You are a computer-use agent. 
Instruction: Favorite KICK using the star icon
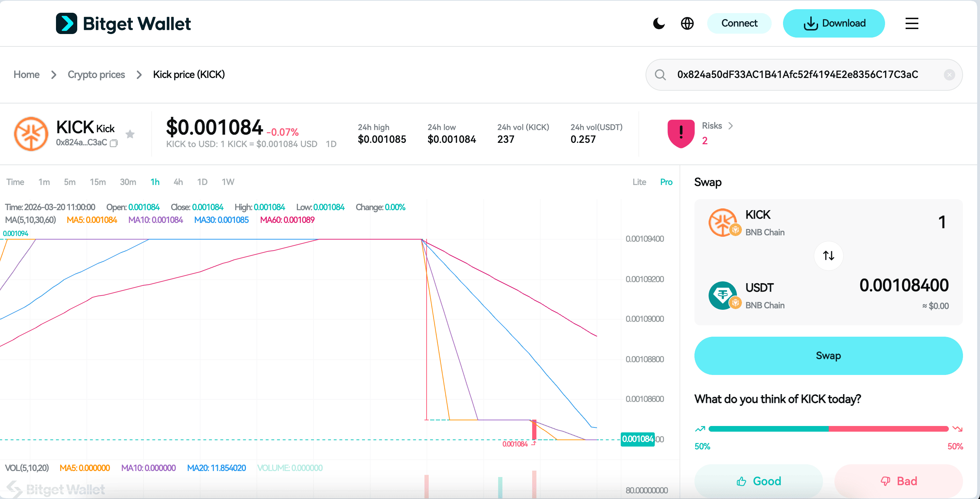click(x=130, y=134)
